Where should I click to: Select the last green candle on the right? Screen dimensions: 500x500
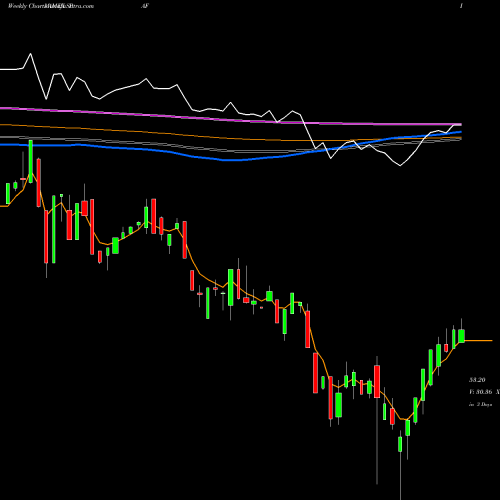click(x=461, y=336)
